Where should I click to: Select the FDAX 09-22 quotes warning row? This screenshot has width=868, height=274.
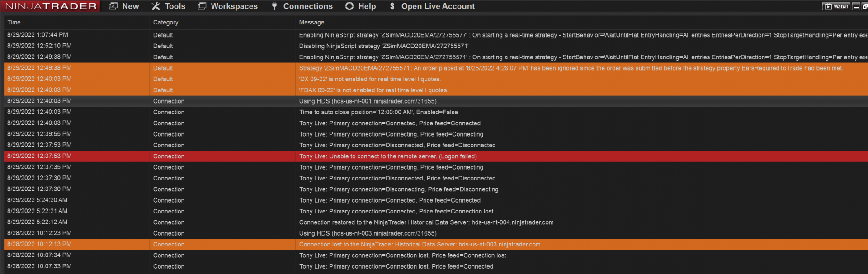click(373, 90)
